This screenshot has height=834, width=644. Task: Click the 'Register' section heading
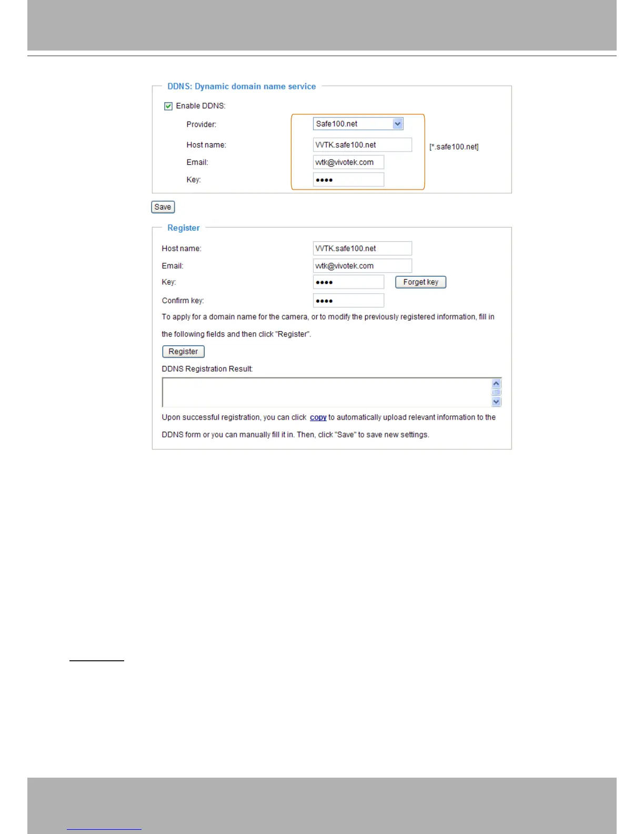click(184, 228)
